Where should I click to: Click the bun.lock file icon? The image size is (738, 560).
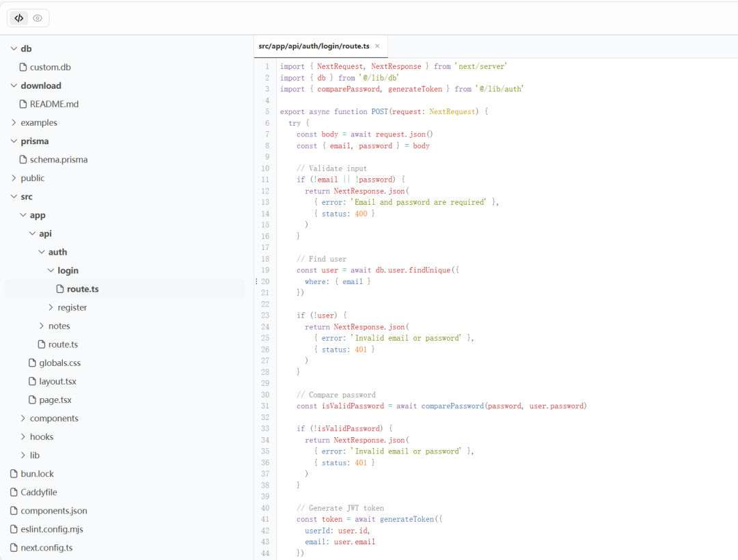click(x=14, y=474)
